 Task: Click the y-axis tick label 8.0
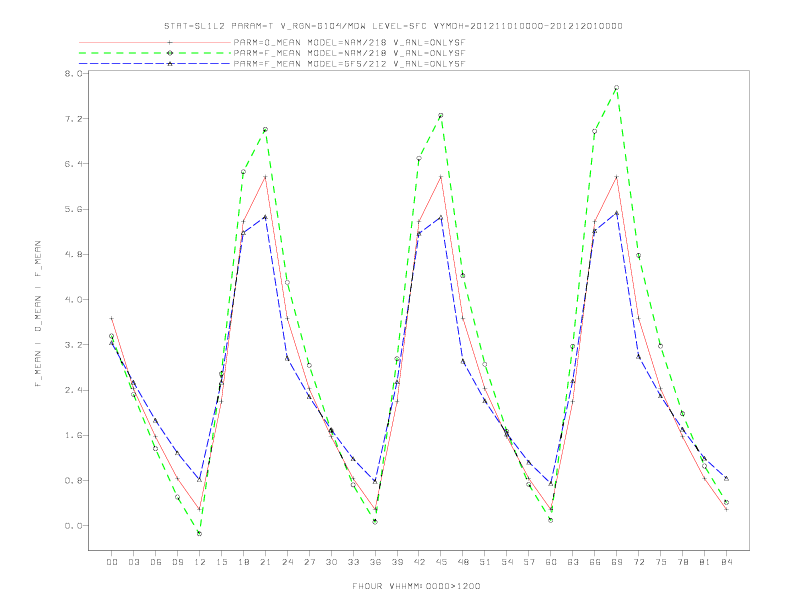coord(73,74)
